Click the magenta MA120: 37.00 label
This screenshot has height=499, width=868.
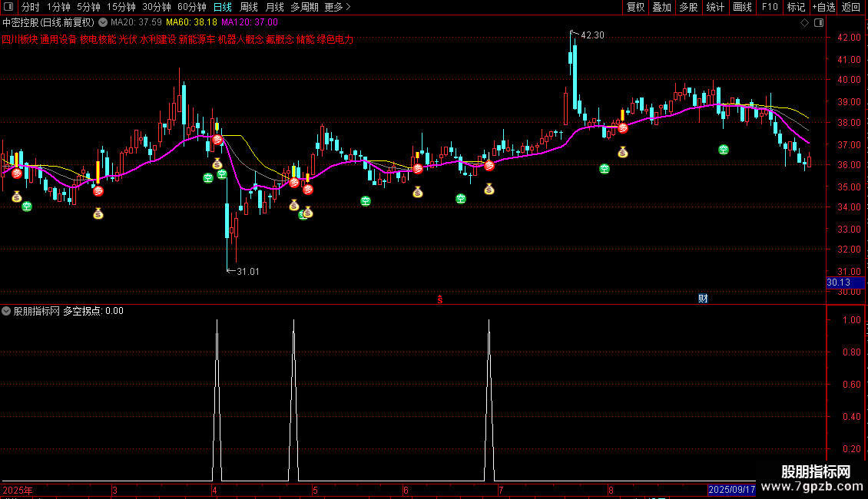250,22
